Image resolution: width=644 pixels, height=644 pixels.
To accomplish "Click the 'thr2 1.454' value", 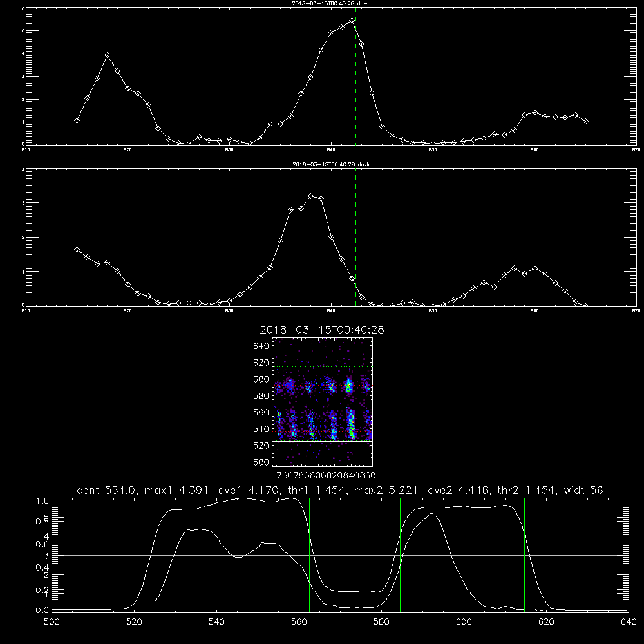I will pyautogui.click(x=526, y=490).
